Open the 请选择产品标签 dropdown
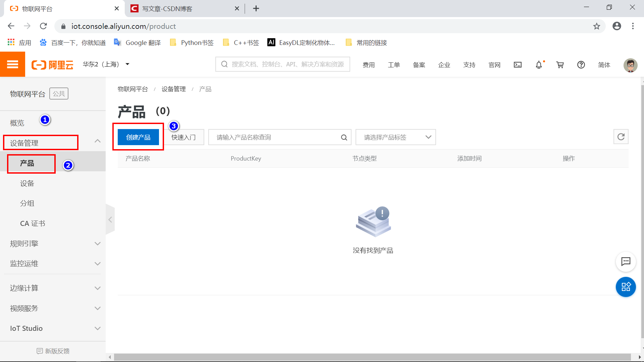The width and height of the screenshot is (644, 362). 395,137
